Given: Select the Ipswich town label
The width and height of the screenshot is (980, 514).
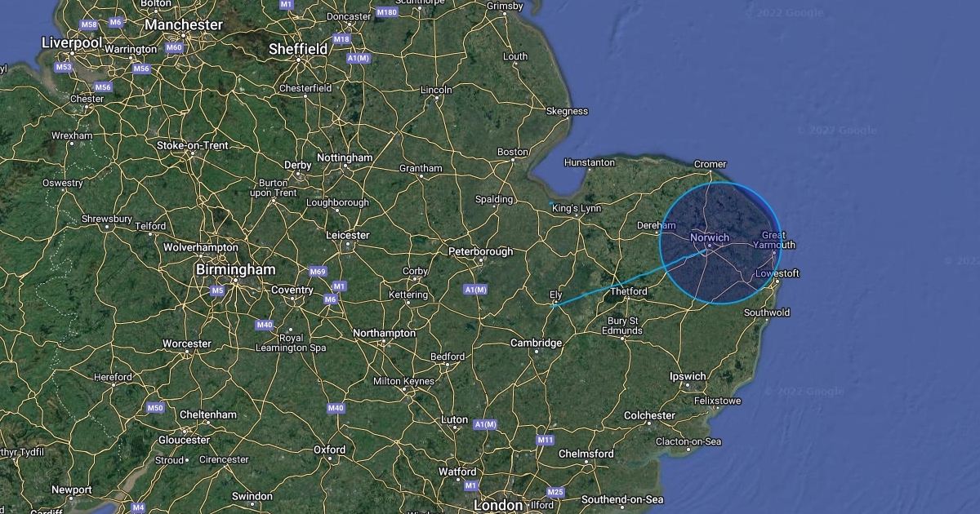Looking at the screenshot, I should (688, 376).
